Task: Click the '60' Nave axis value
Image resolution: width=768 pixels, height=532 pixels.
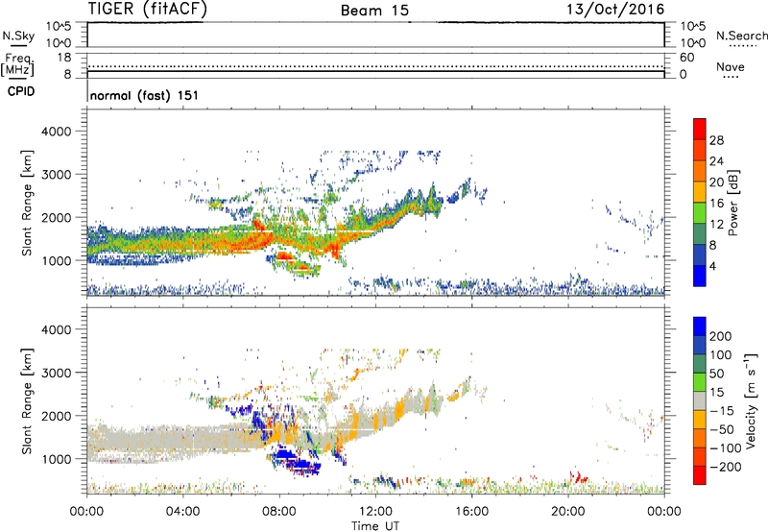Action: click(x=686, y=58)
